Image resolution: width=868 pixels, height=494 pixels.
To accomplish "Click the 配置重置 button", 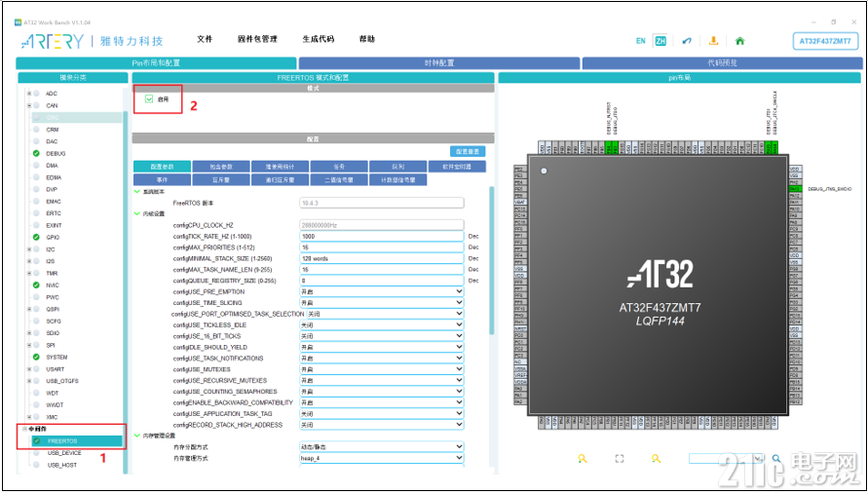I will (468, 151).
